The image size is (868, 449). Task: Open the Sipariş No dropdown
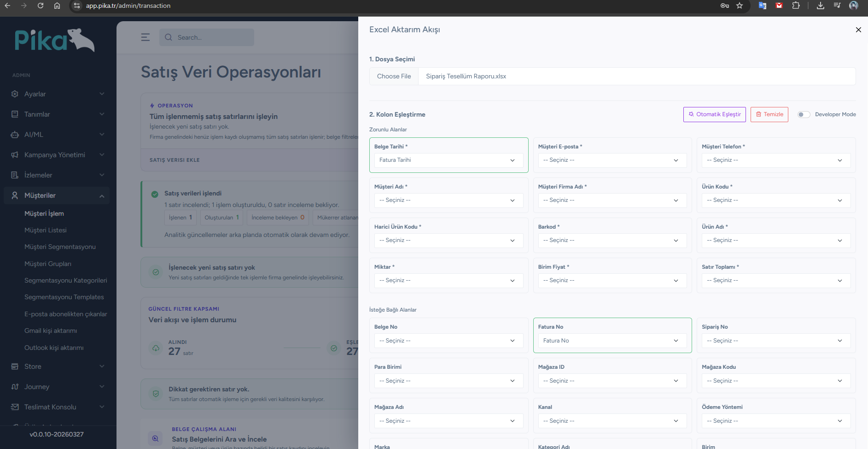[776, 341]
